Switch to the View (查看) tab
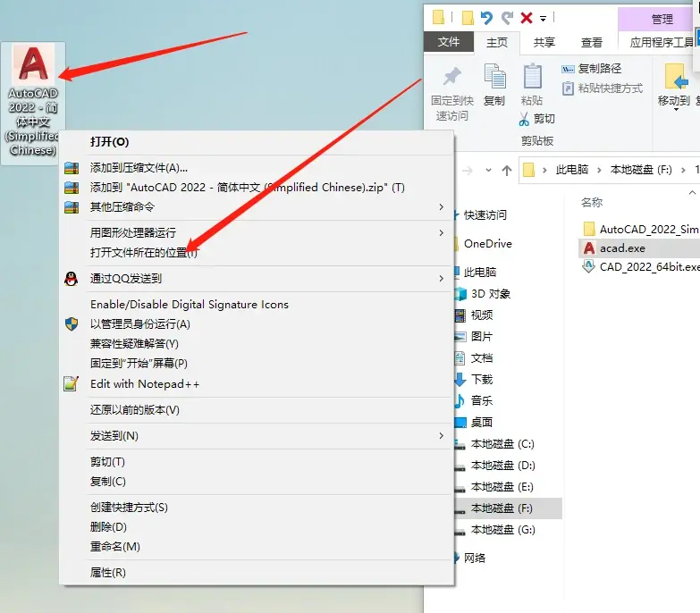 (592, 42)
